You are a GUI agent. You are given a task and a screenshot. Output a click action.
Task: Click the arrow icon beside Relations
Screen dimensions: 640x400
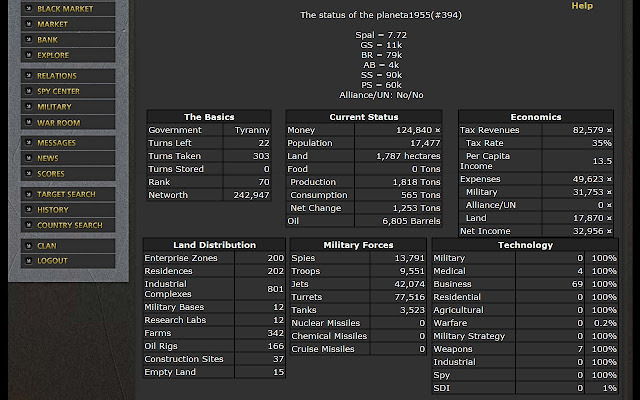tap(29, 76)
